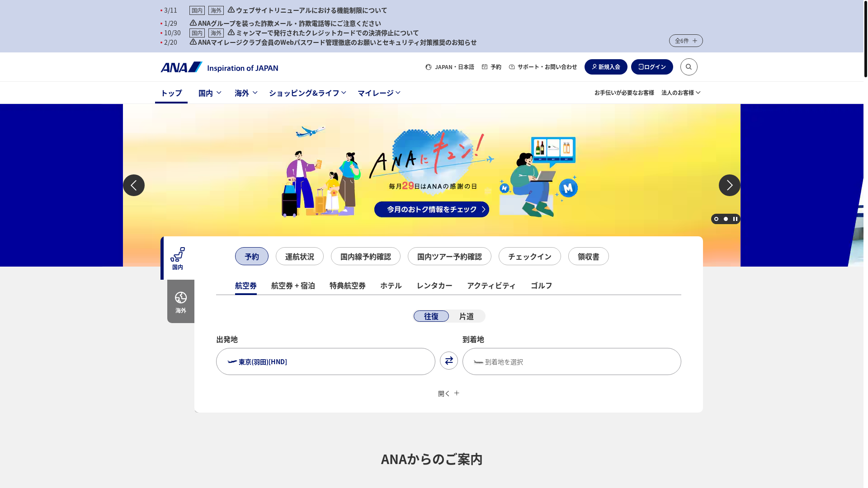Open お手伝いが必要なお客様 link
Viewport: 868px width, 488px height.
624,93
